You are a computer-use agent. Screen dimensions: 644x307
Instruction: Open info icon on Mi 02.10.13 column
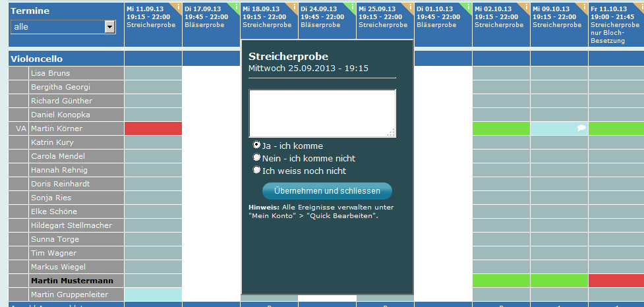(x=527, y=7)
